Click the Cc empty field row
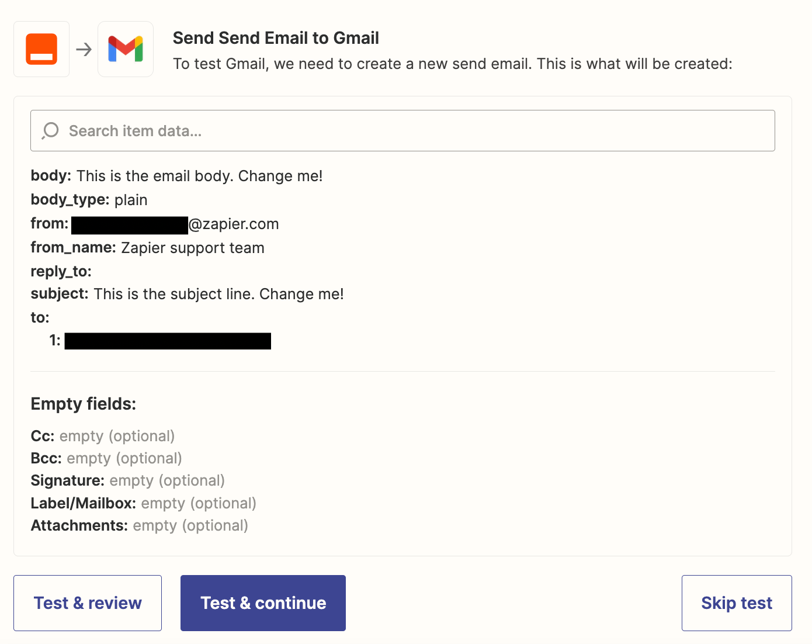The height and width of the screenshot is (644, 812). click(103, 436)
